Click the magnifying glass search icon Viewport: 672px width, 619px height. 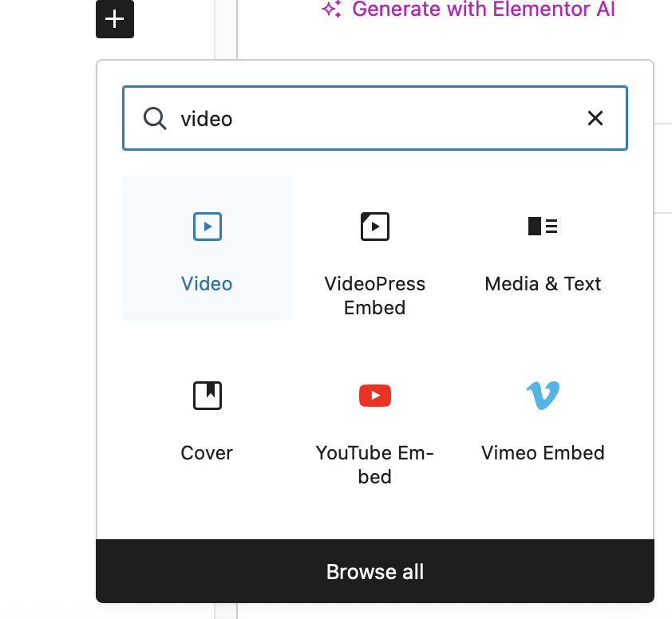point(155,119)
